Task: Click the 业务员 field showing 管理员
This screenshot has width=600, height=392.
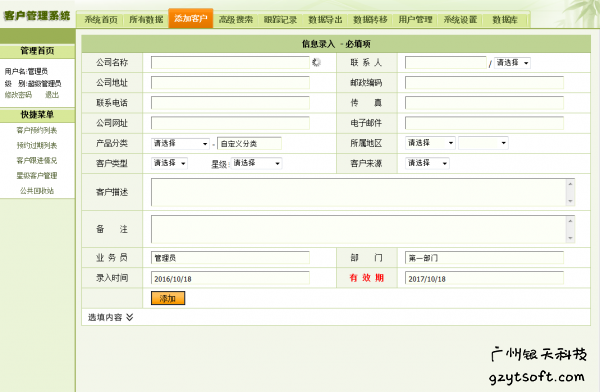Action: click(x=230, y=258)
